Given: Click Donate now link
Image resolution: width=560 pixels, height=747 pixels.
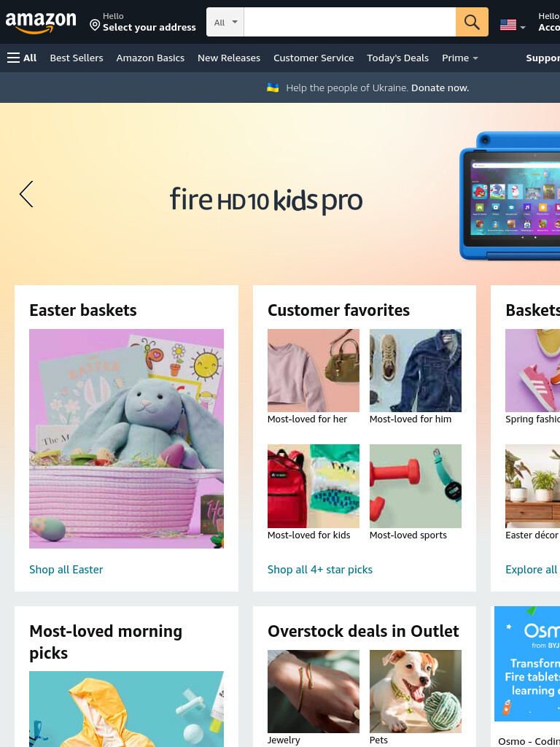Looking at the screenshot, I should [x=440, y=88].
